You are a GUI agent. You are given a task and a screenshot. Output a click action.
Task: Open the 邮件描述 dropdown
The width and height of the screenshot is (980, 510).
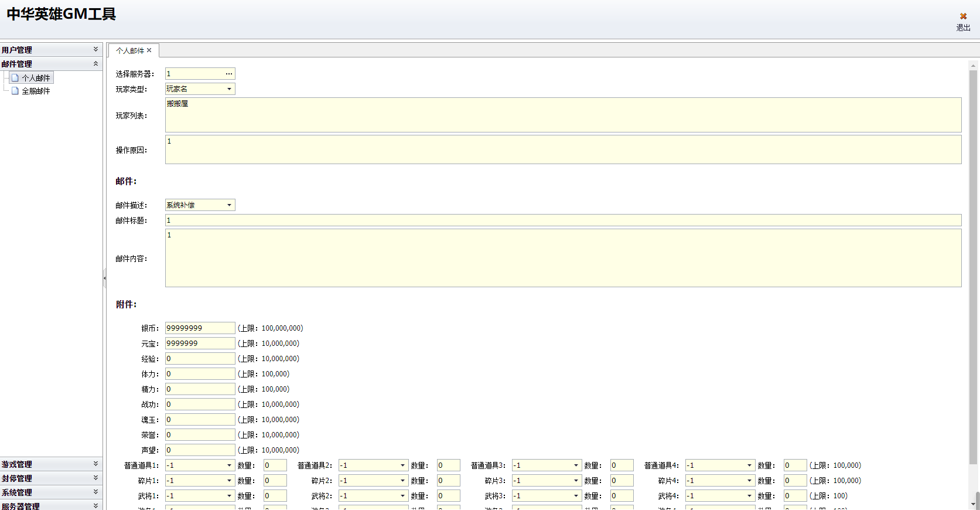click(x=229, y=205)
